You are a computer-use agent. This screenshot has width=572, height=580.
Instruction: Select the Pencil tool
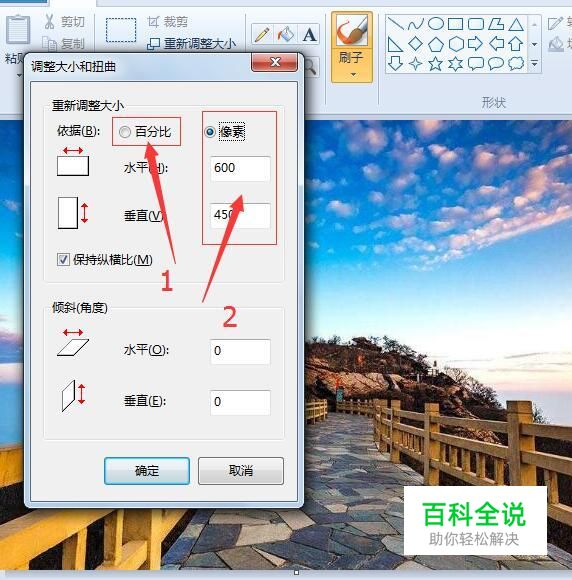pos(262,35)
